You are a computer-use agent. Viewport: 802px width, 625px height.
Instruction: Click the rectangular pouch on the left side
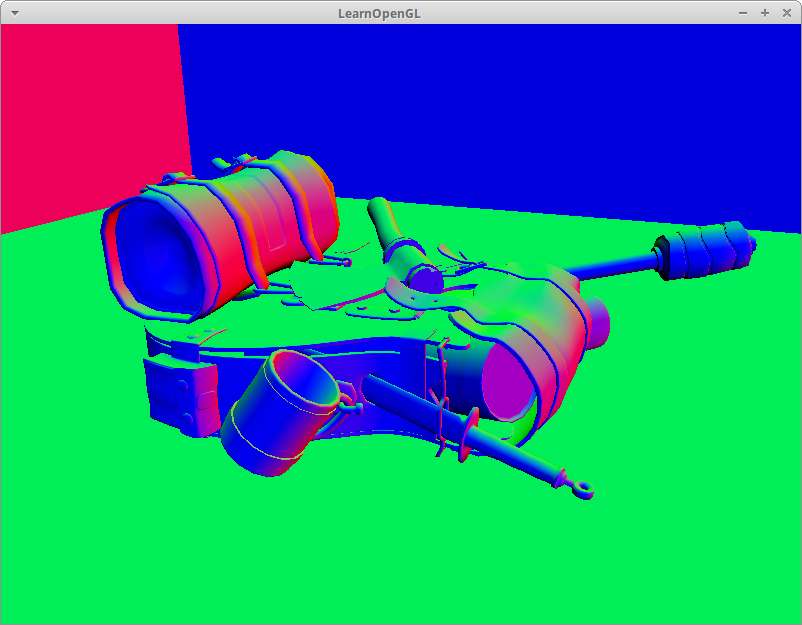point(180,395)
